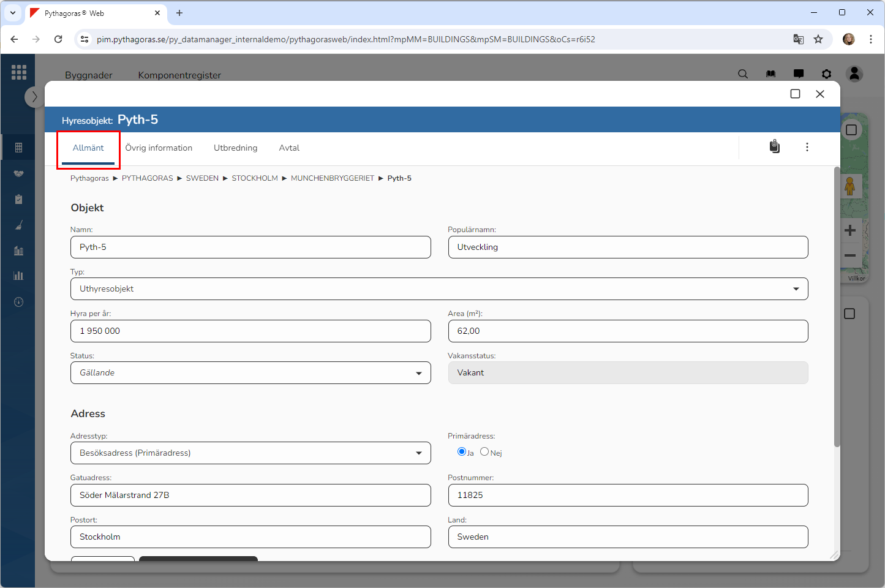Viewport: 885px width, 588px height.
Task: Click MUNCHENBRYGGERIET in the breadcrumb
Action: [x=332, y=178]
